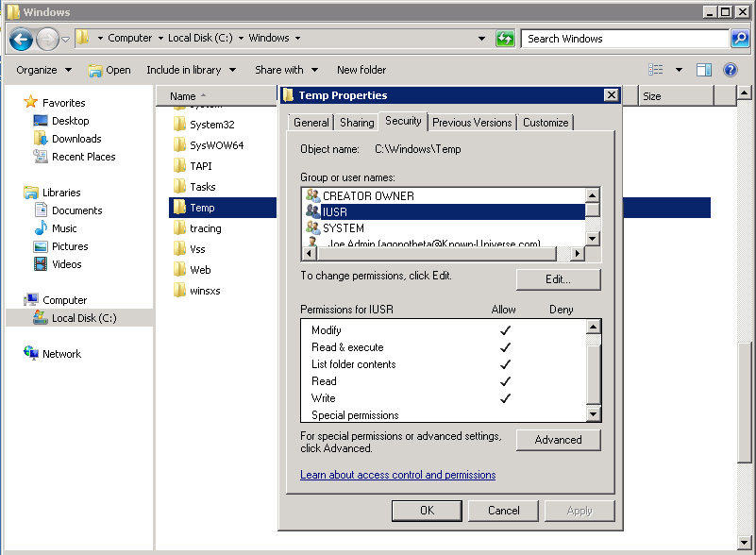Expand the Windows breadcrumb arrow

point(297,38)
